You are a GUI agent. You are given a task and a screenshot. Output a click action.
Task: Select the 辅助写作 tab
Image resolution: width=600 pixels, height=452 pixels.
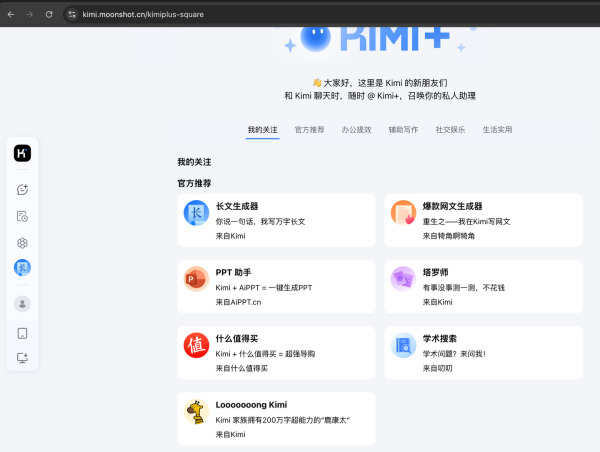[x=403, y=130]
